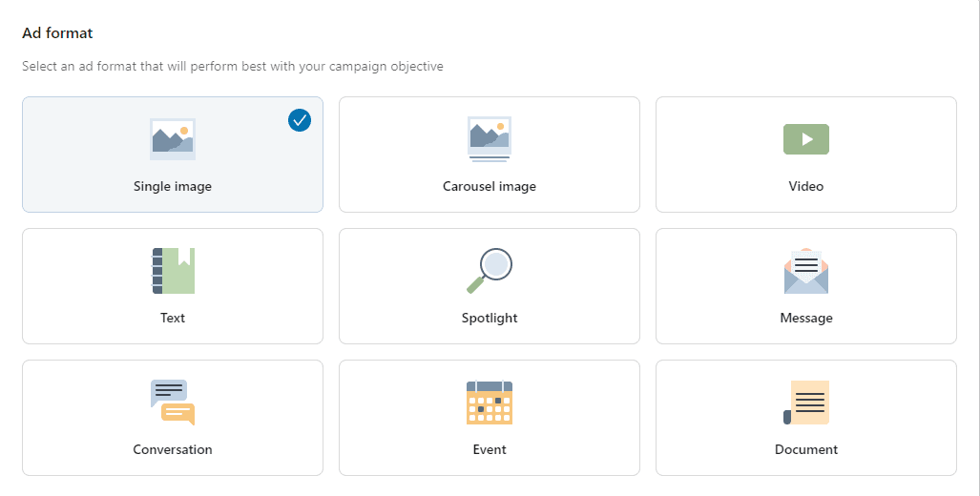
Task: Choose the "Spotlight" label
Action: [490, 319]
